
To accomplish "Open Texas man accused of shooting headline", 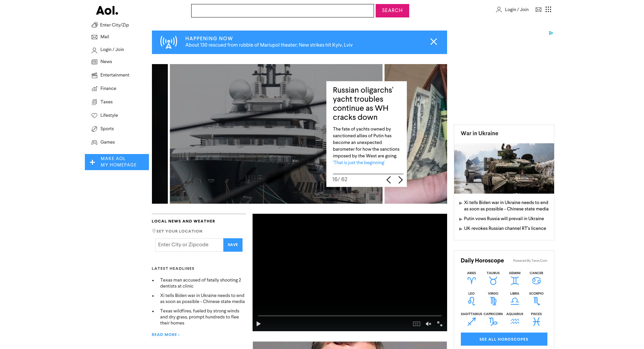I will (201, 283).
